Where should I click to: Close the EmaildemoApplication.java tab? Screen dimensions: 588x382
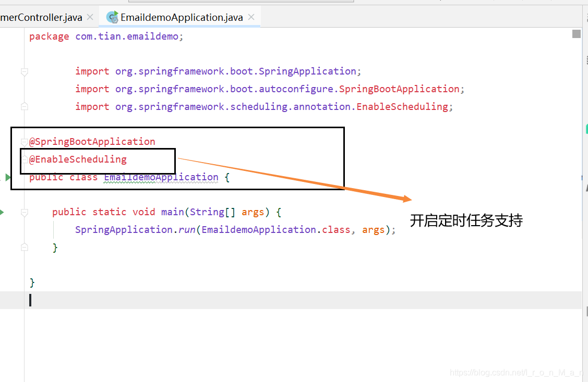click(x=251, y=17)
